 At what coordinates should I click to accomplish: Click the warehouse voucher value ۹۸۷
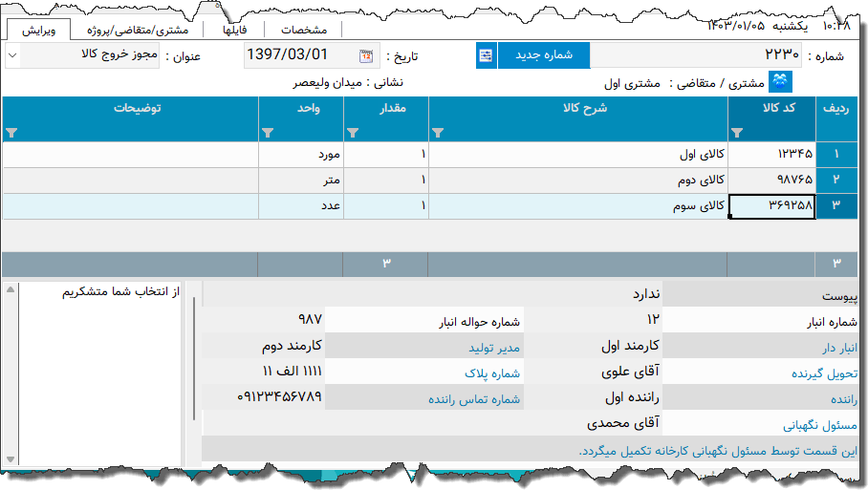pyautogui.click(x=310, y=319)
